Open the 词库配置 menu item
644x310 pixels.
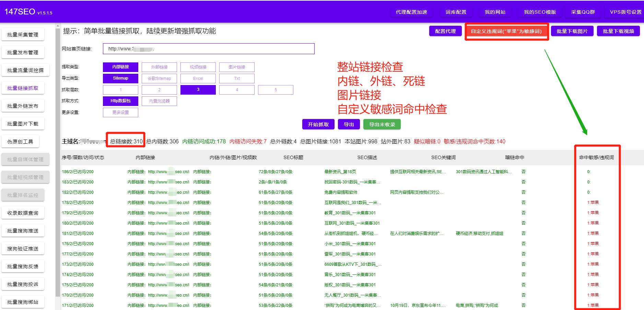pyautogui.click(x=456, y=11)
